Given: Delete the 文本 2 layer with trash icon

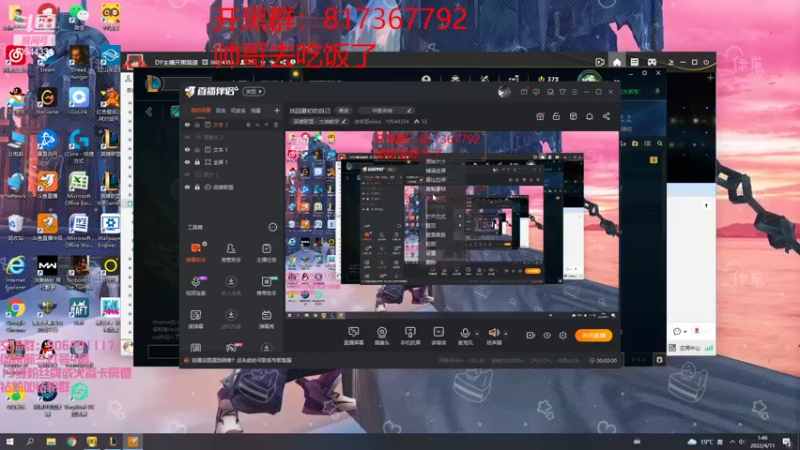Looking at the screenshot, I should [276, 124].
